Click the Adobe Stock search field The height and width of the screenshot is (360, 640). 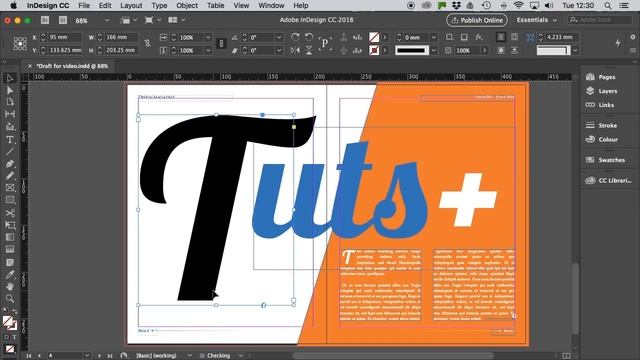click(x=600, y=20)
